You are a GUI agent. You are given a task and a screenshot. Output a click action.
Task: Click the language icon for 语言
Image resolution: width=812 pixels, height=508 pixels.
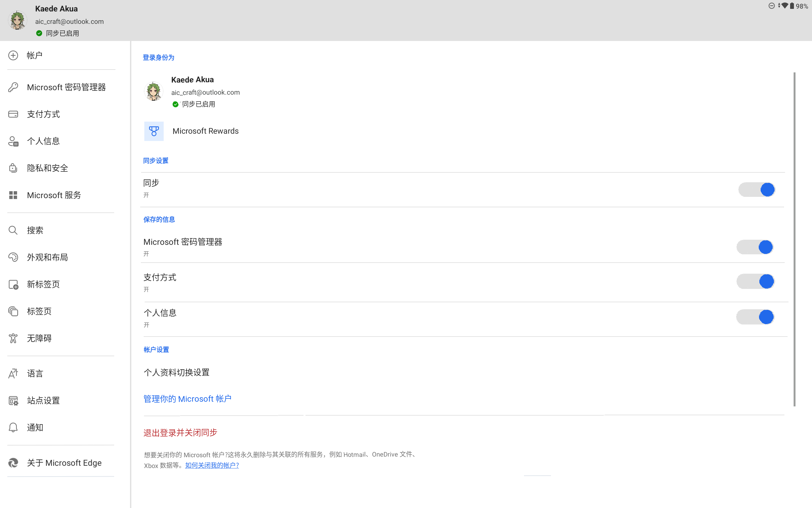click(13, 374)
